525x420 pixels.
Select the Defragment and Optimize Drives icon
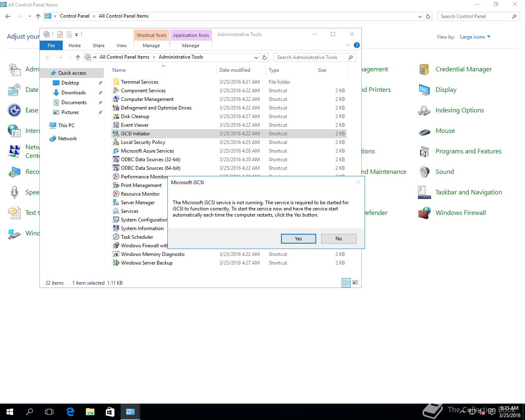pos(116,108)
